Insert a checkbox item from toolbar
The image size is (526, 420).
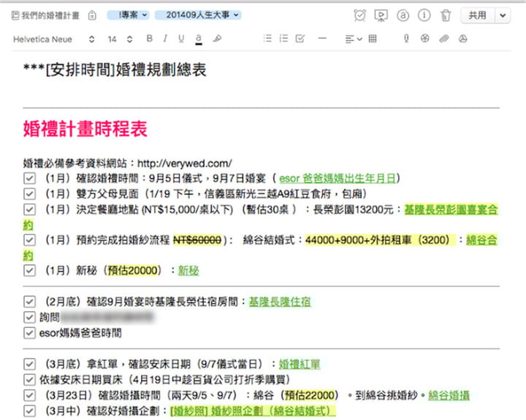coord(300,39)
